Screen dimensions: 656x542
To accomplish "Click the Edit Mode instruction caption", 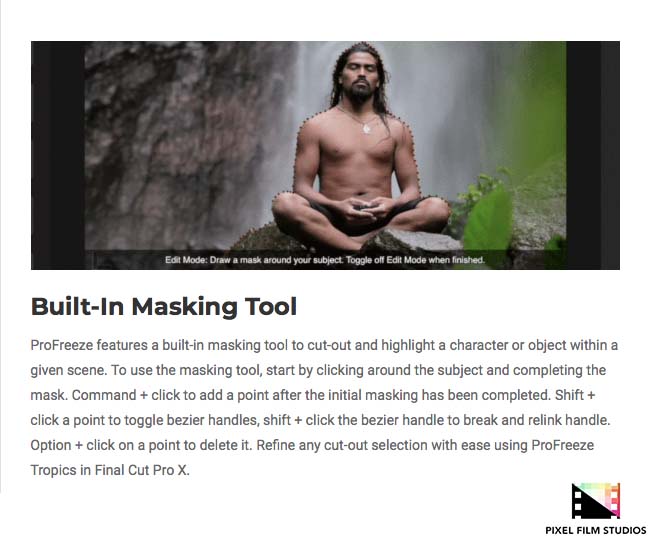I will [x=325, y=260].
